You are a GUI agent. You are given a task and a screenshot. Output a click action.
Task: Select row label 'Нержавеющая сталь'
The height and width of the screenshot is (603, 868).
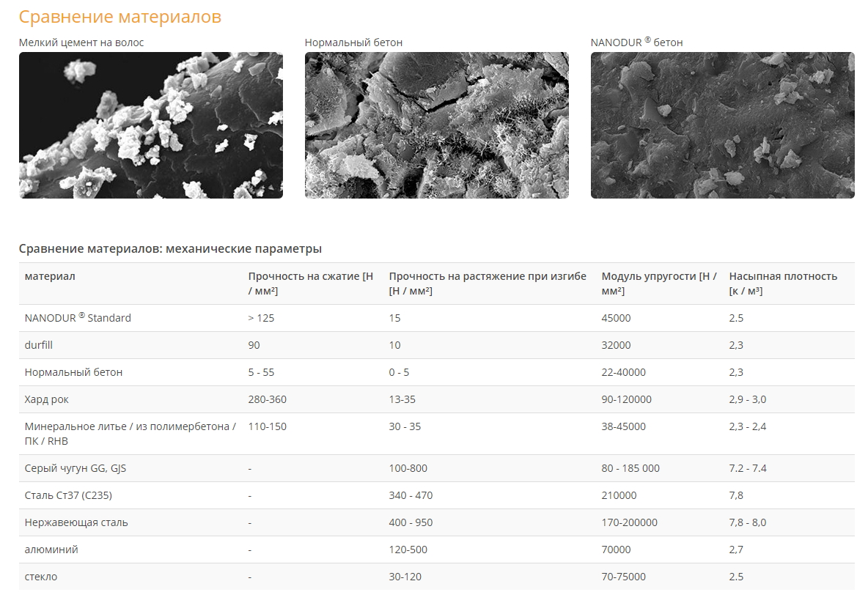click(76, 522)
